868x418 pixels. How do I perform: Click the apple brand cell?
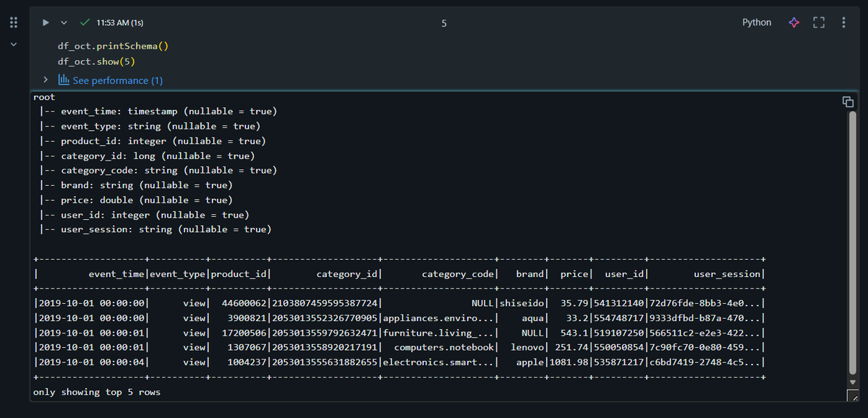point(530,362)
